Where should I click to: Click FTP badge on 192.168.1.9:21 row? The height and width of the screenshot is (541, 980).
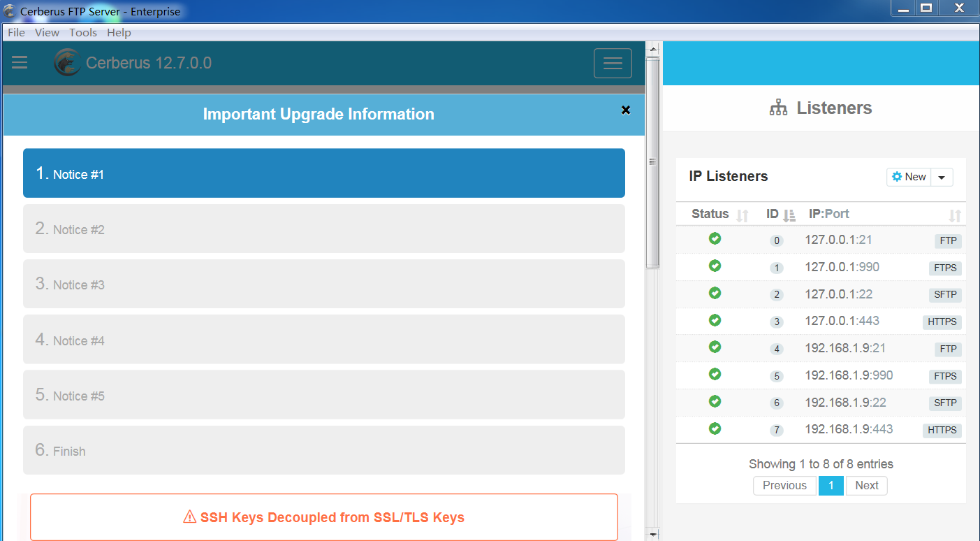[x=949, y=349]
